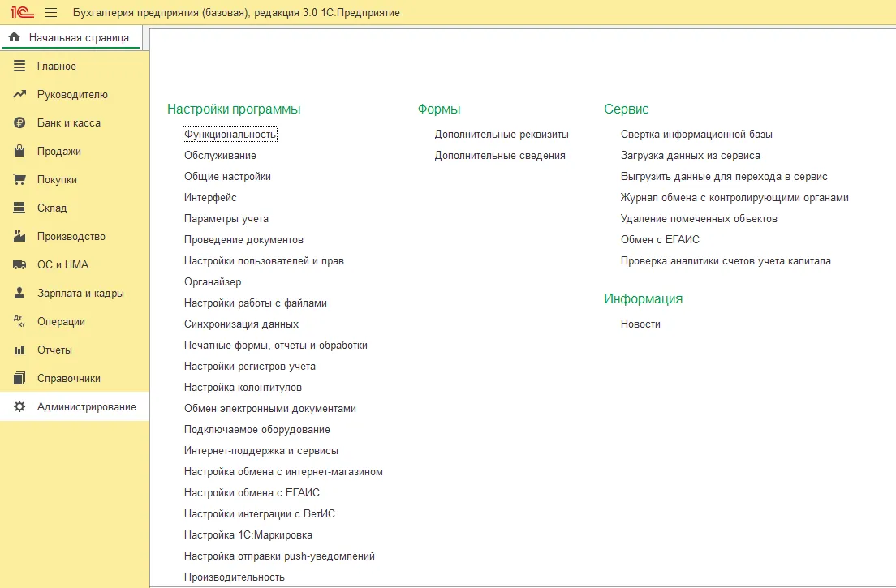Open Свертка информационной базы
Image resolution: width=896 pixels, height=588 pixels.
696,134
